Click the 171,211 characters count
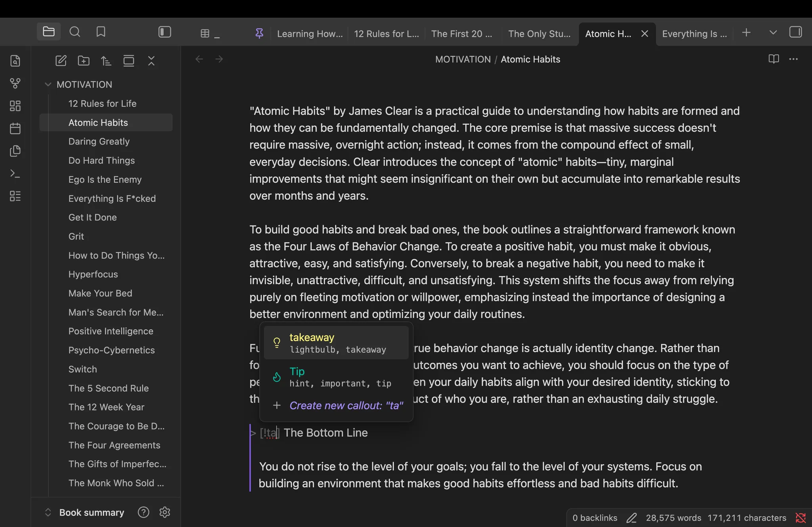Screen dimensions: 812x527 coord(747,518)
